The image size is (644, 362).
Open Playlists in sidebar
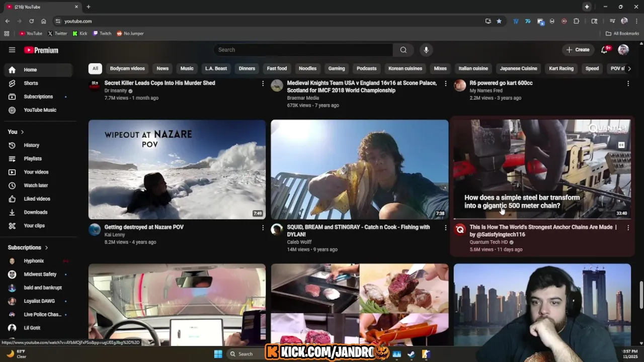tap(38, 158)
